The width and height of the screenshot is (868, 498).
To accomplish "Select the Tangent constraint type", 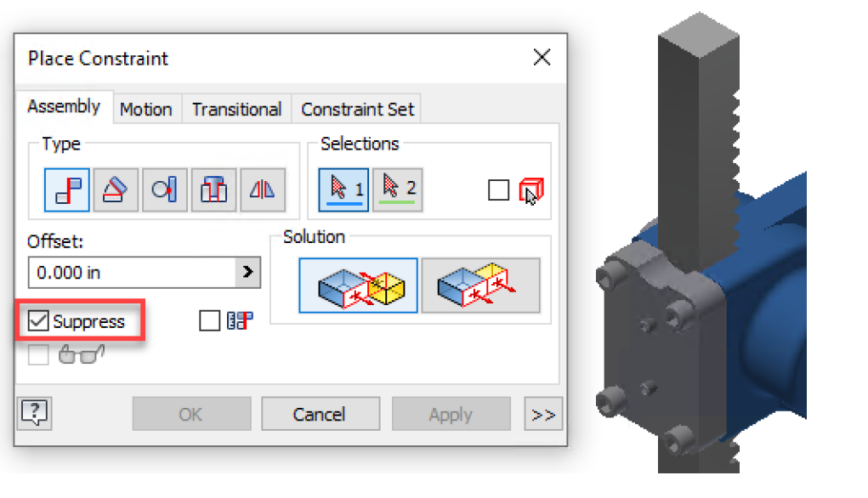I will tap(164, 190).
